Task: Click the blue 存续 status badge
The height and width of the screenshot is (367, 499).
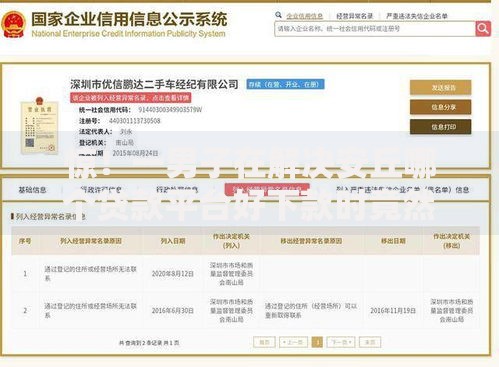Action: pyautogui.click(x=285, y=84)
